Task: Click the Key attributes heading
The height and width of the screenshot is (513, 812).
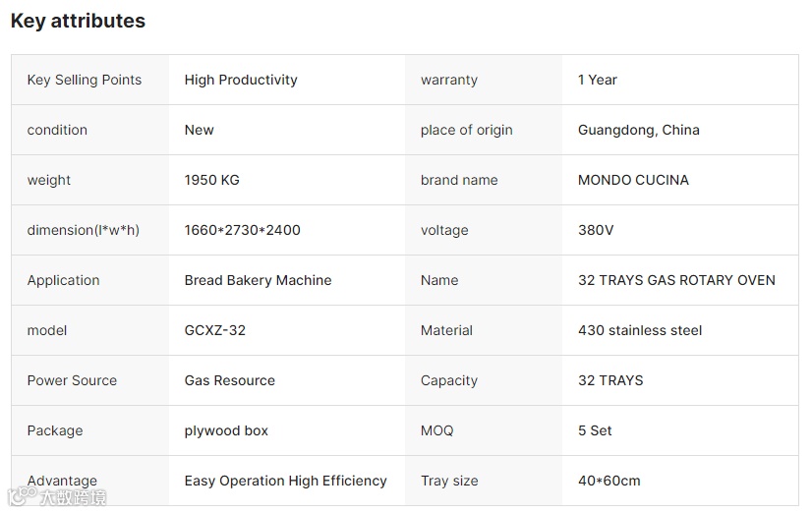Action: [x=78, y=21]
